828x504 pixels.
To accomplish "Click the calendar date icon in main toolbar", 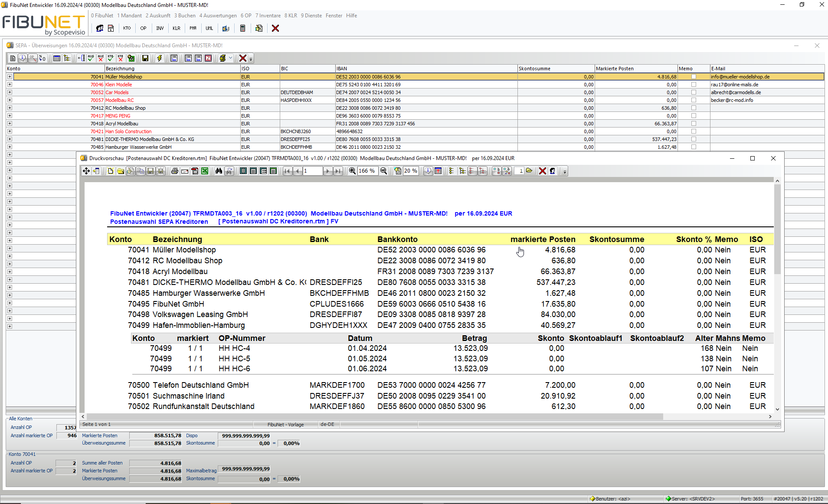I will [x=111, y=28].
